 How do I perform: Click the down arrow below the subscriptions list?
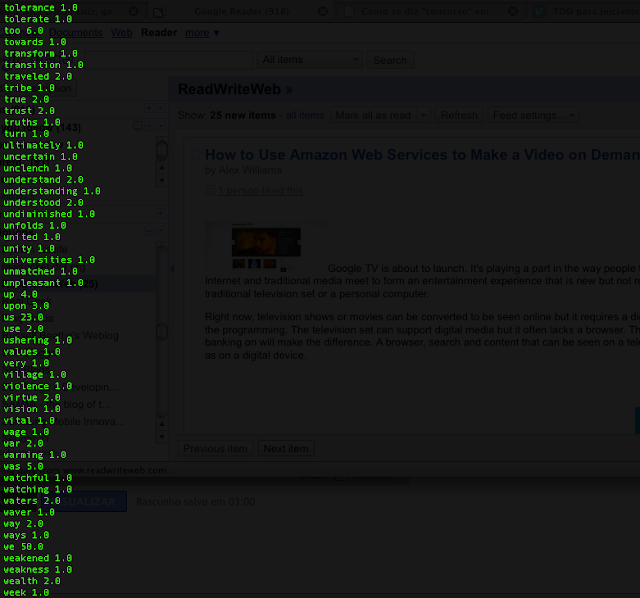point(162,437)
